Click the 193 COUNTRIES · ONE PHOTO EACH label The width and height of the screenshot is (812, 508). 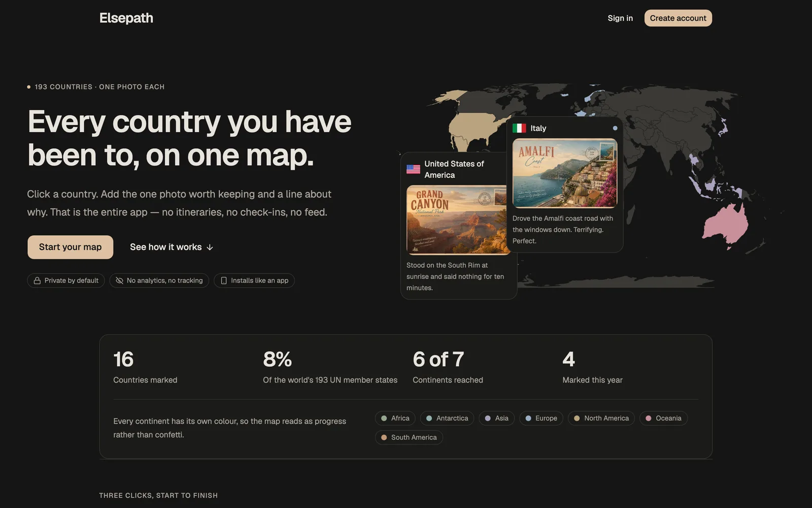point(99,87)
